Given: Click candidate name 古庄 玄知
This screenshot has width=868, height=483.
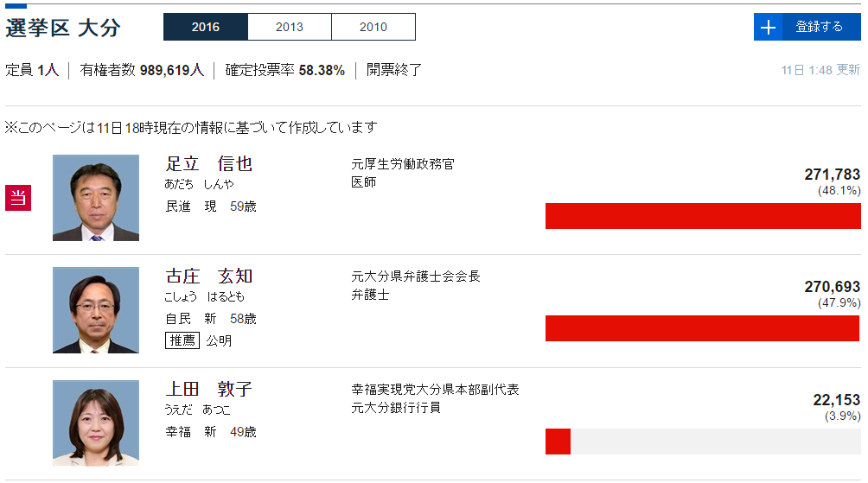Looking at the screenshot, I should click(x=208, y=276).
